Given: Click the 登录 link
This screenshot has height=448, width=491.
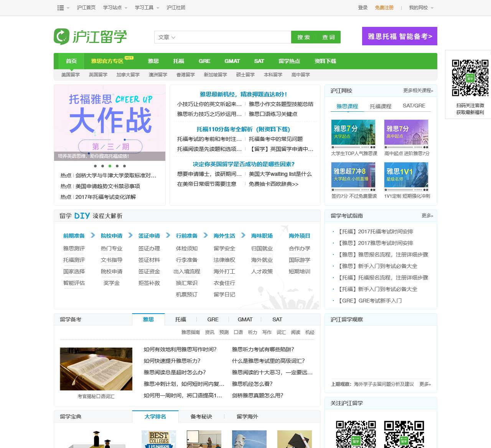Looking at the screenshot, I should tap(362, 8).
